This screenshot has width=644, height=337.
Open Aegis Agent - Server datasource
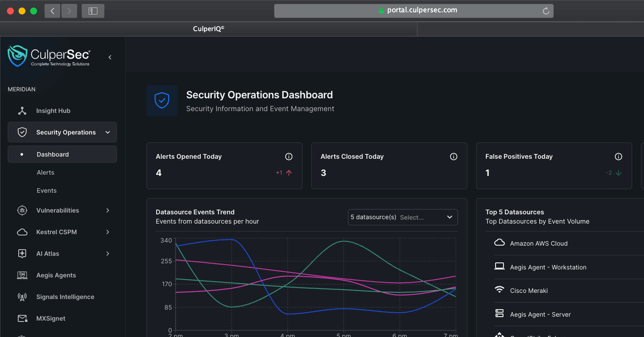pyautogui.click(x=540, y=315)
